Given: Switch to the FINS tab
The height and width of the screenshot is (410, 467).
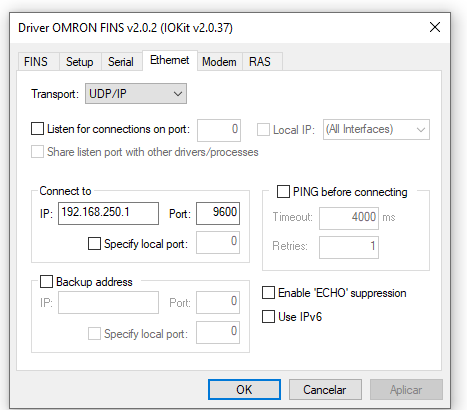Looking at the screenshot, I should [36, 62].
